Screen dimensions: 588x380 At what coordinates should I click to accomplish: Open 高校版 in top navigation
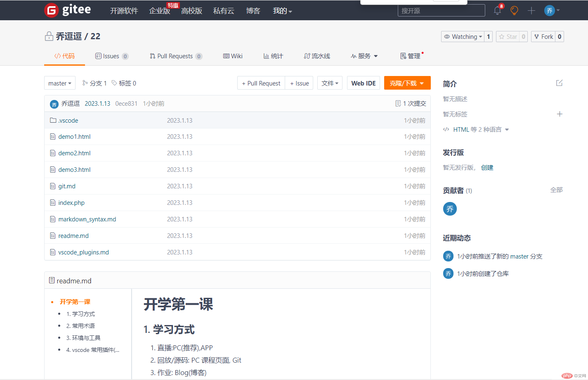pyautogui.click(x=192, y=11)
